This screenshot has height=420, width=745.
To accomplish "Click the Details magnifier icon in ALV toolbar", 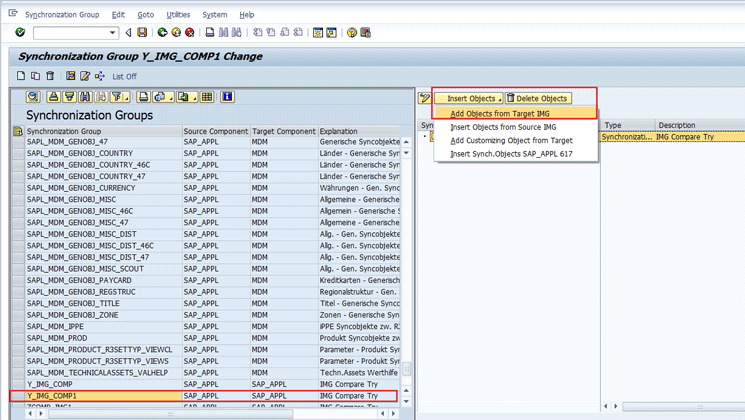I will tap(33, 97).
